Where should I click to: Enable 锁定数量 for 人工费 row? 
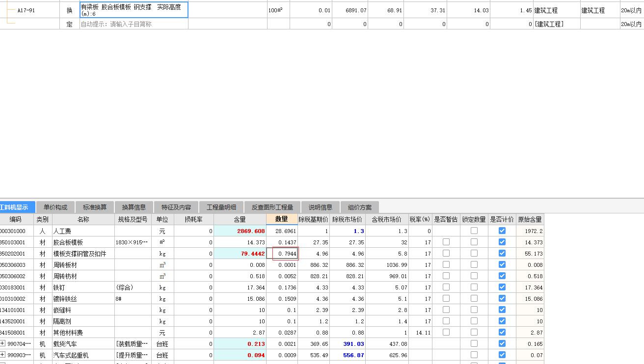click(474, 231)
